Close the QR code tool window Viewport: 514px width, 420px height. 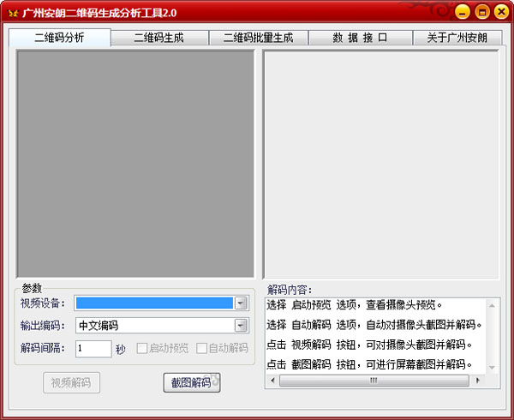tap(500, 11)
